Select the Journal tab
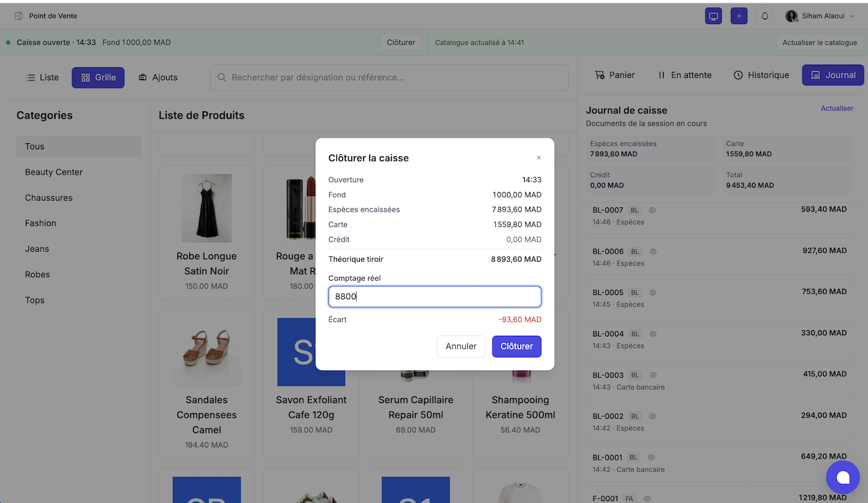 pyautogui.click(x=833, y=75)
